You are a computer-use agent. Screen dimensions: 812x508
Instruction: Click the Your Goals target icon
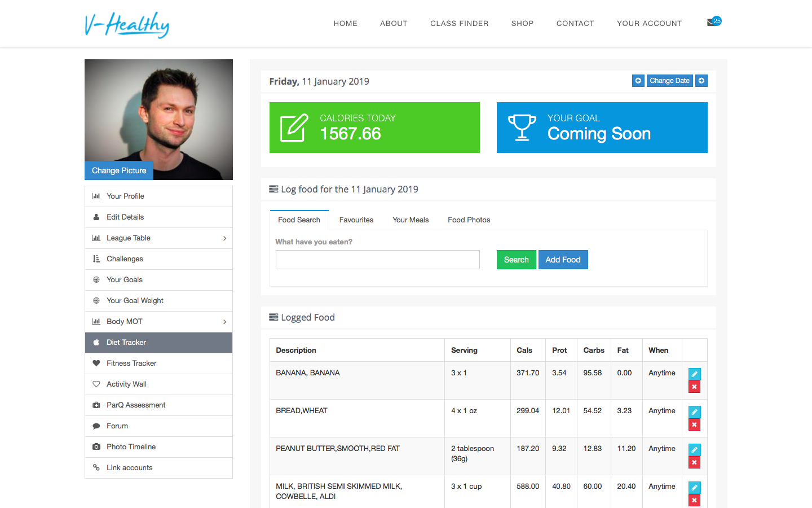pos(96,280)
